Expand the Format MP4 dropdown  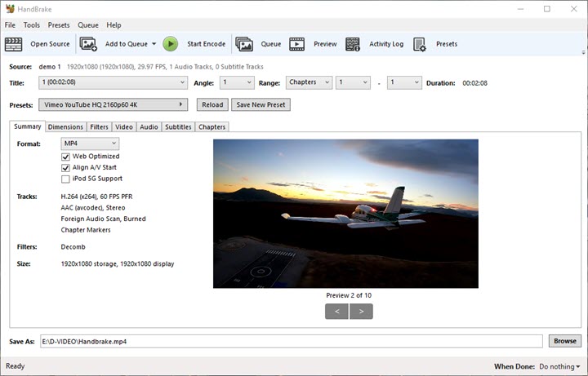[90, 144]
